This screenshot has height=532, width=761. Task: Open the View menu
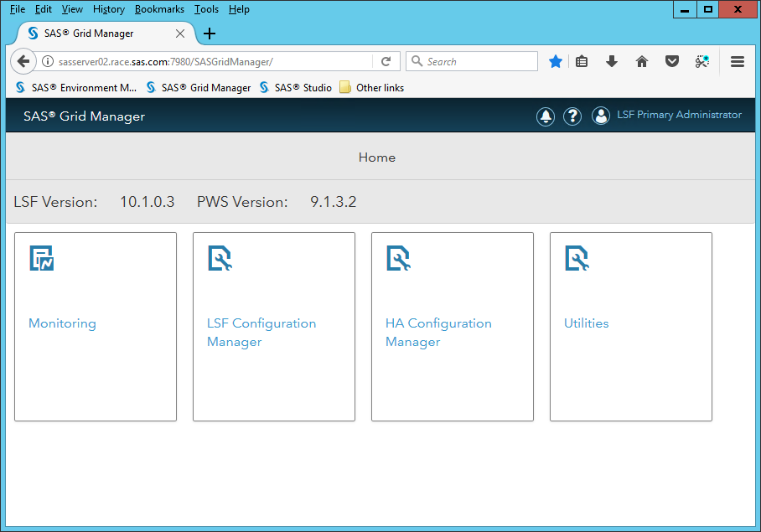coord(72,9)
